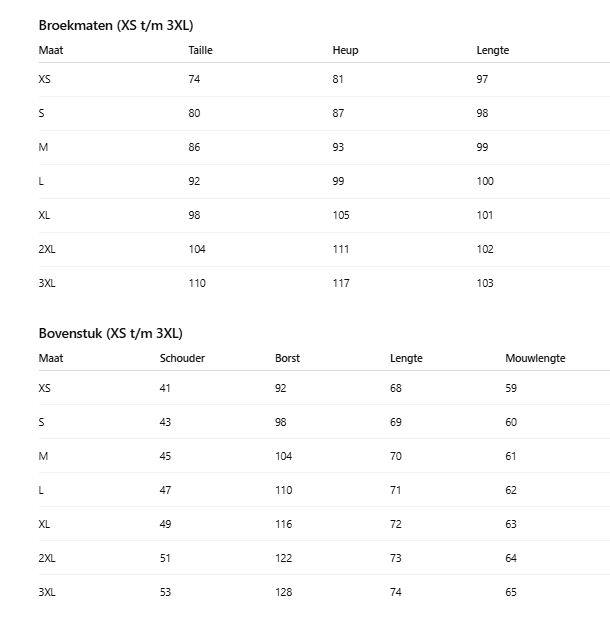Screen dimensions: 610x622
Task: Click the Maat header in the Bovenstuk table
Action: click(x=50, y=358)
